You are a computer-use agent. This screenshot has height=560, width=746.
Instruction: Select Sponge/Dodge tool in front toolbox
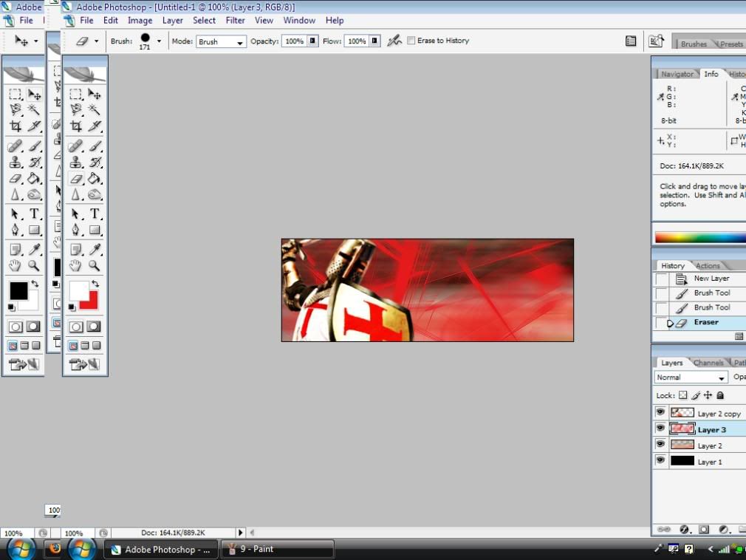pos(95,194)
